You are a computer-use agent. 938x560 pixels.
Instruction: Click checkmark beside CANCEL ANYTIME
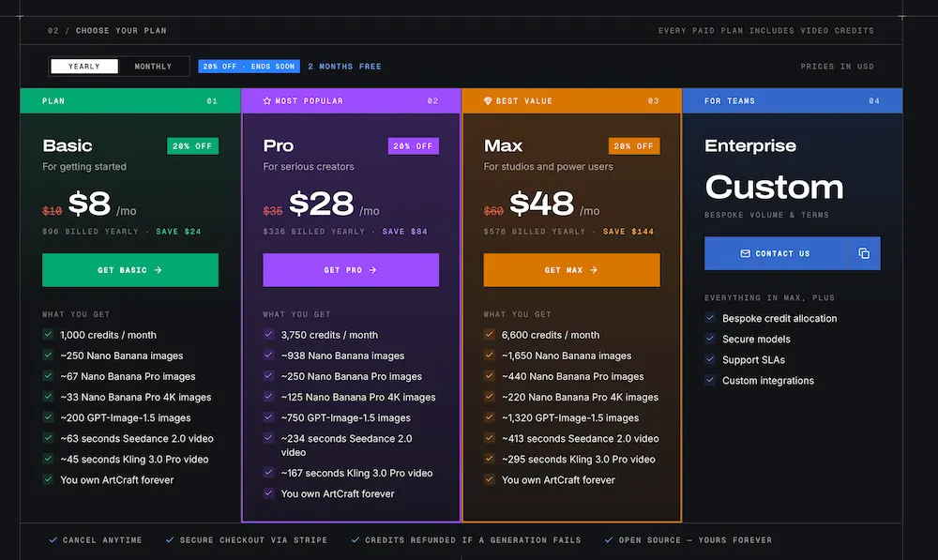point(53,539)
